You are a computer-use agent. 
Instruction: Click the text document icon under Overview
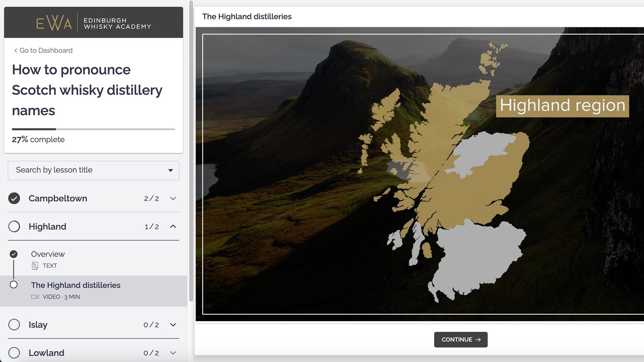coord(35,266)
